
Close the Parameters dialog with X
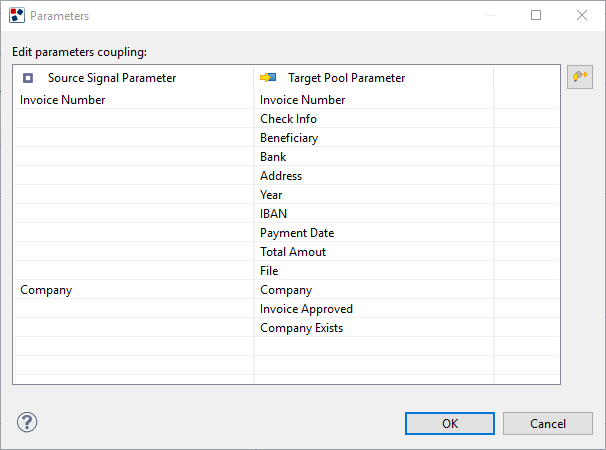point(582,15)
